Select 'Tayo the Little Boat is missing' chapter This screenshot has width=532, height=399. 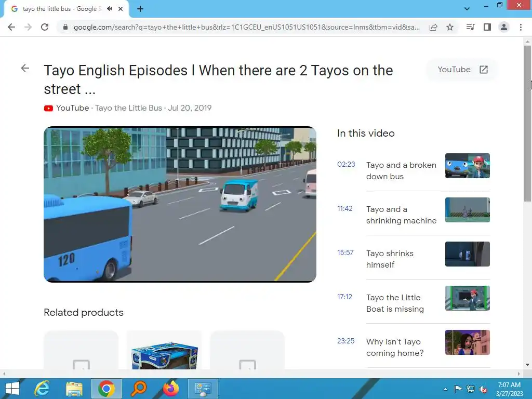click(x=395, y=303)
